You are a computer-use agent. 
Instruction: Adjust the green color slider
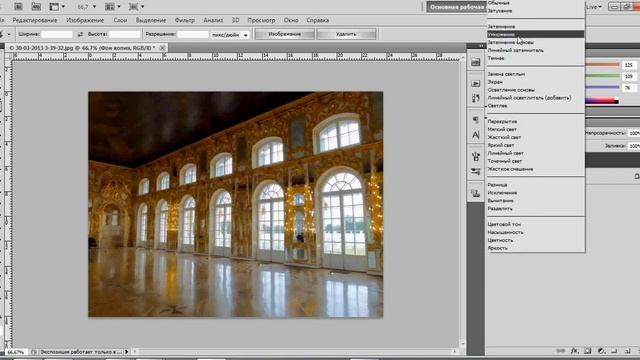[602, 76]
